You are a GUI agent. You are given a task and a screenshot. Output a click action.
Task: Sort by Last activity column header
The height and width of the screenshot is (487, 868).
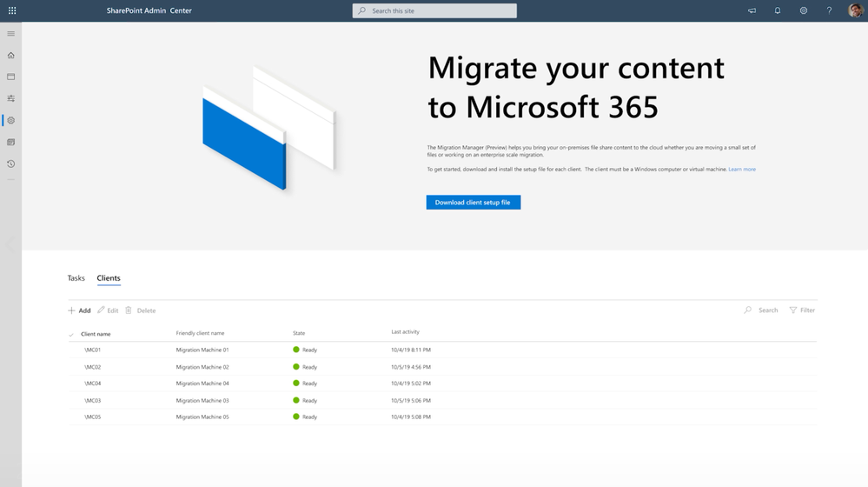click(405, 332)
